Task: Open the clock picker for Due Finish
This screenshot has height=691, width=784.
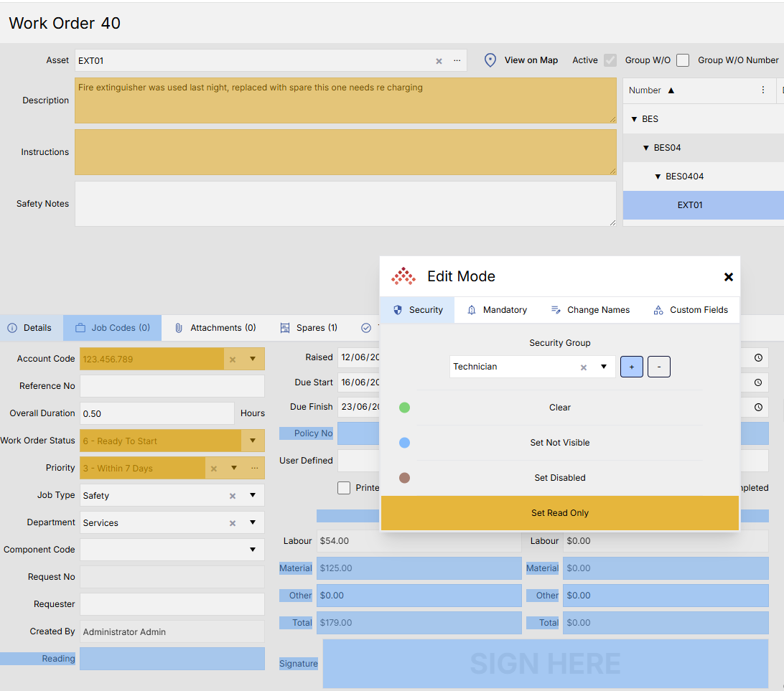Action: 758,407
